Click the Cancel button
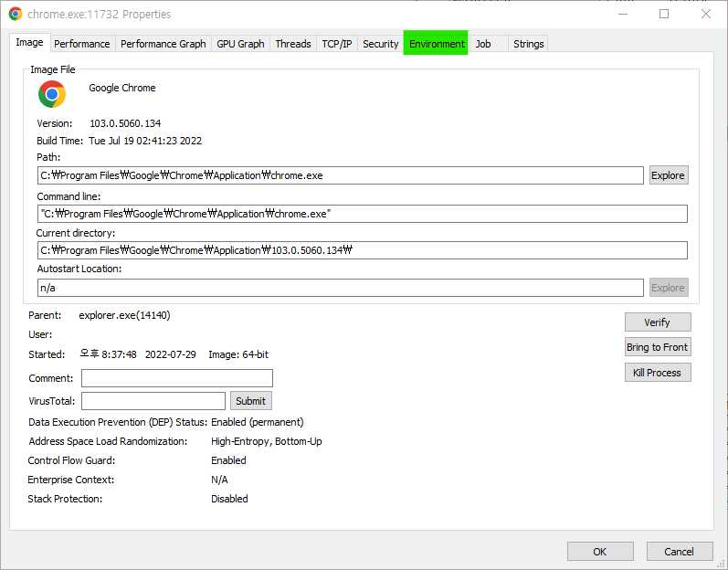This screenshot has width=728, height=570. 680,552
